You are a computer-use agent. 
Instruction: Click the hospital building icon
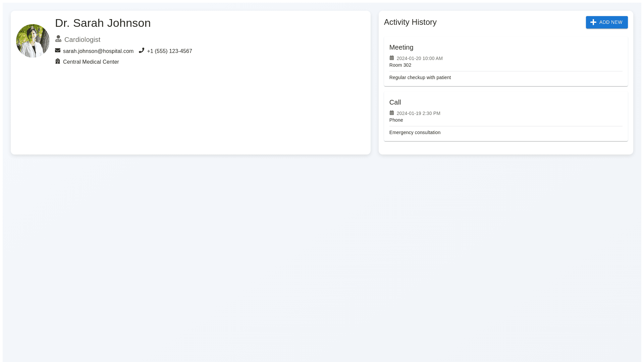click(58, 61)
